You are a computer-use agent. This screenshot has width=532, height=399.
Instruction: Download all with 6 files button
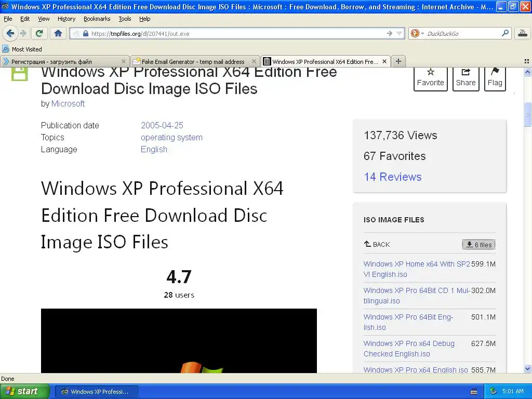478,245
